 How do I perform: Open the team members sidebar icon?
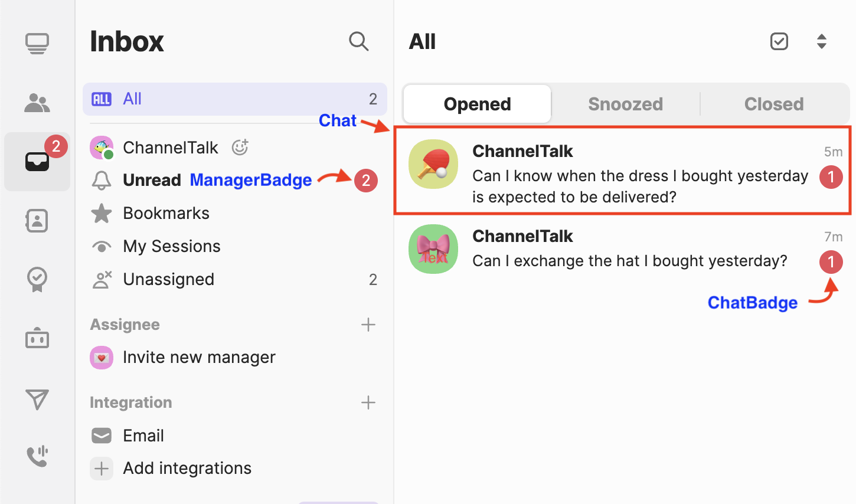click(37, 103)
